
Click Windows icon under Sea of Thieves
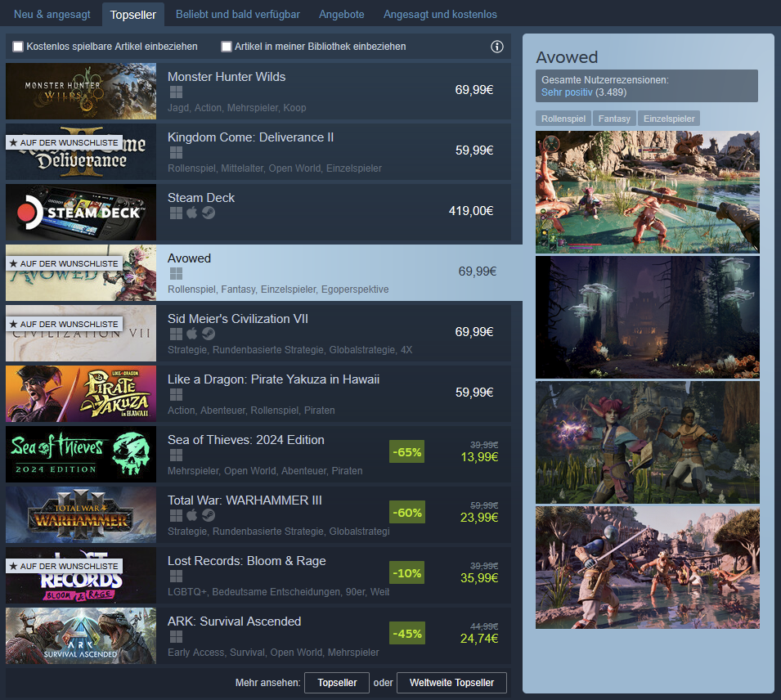(x=176, y=455)
